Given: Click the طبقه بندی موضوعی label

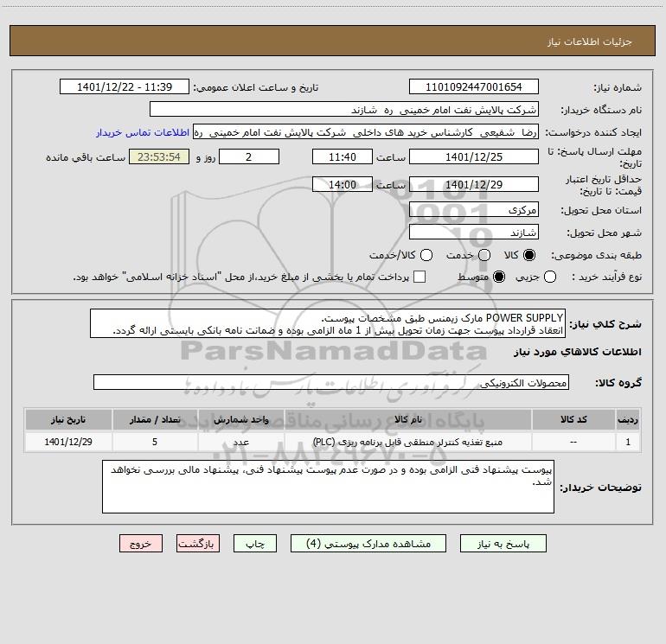Looking at the screenshot, I should click(596, 256).
